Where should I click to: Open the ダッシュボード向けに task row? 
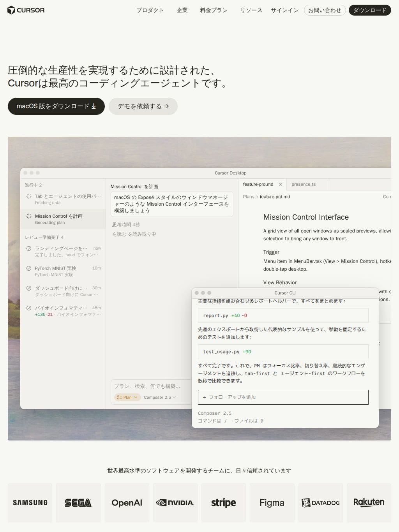(63, 291)
